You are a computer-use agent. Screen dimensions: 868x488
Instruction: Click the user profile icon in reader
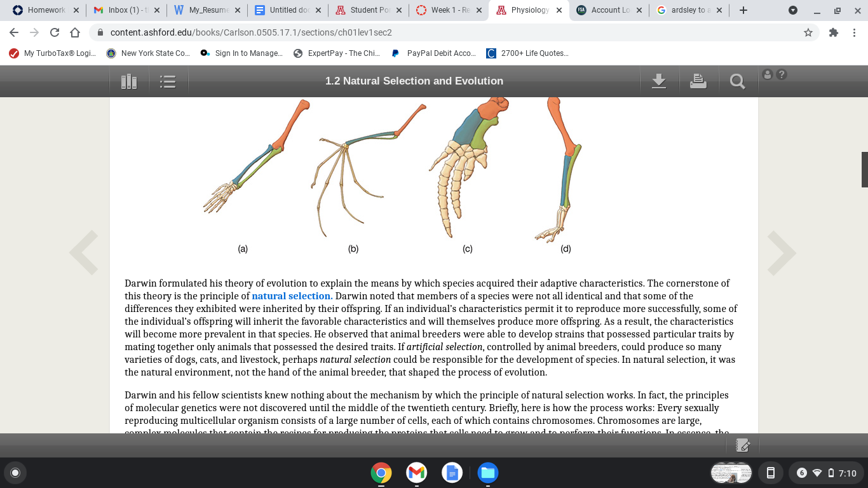(768, 74)
